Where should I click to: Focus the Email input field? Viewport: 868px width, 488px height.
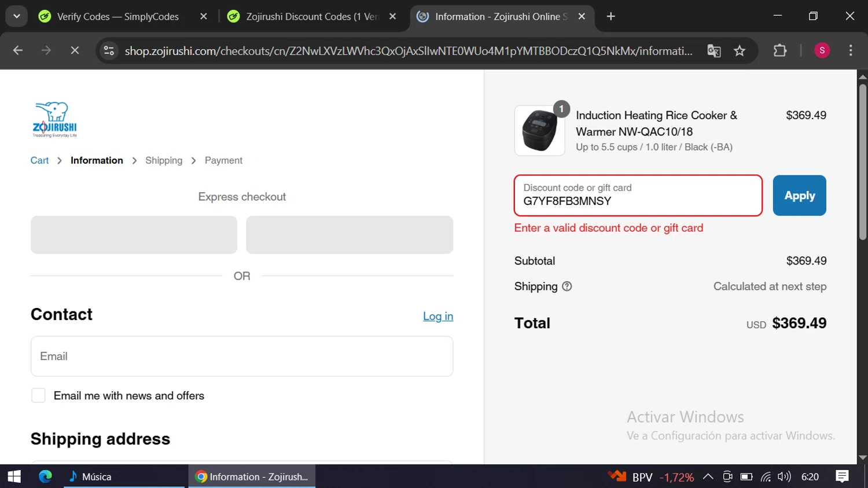tap(242, 356)
